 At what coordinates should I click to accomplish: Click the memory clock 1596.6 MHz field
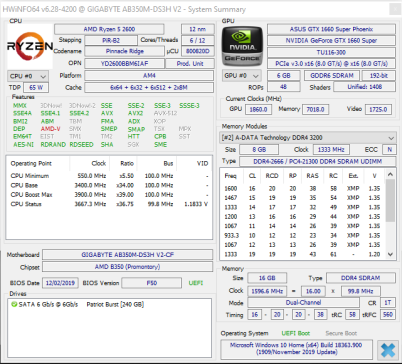pos(267,291)
